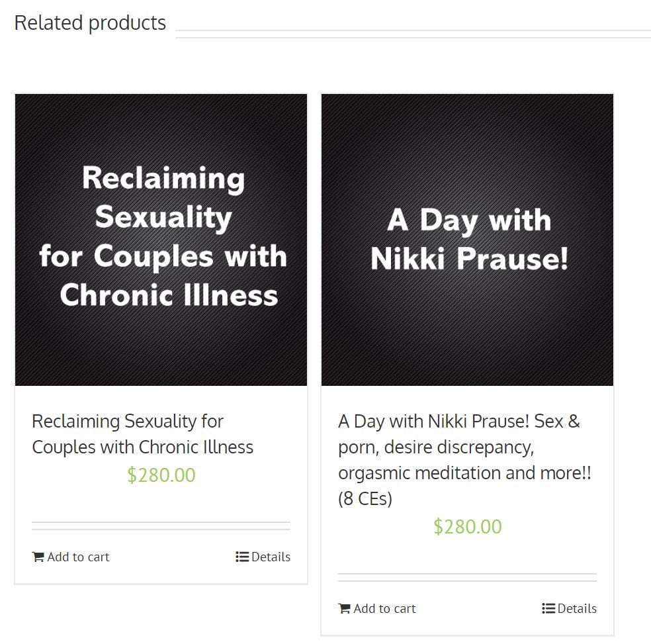Add A Day with Nikki Prause to cart
The height and width of the screenshot is (644, 651).
tap(384, 609)
